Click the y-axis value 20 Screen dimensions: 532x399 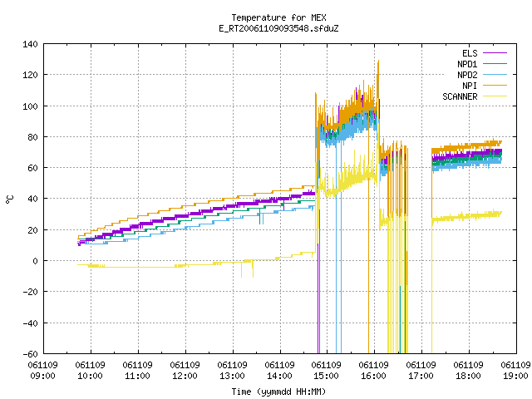click(33, 230)
